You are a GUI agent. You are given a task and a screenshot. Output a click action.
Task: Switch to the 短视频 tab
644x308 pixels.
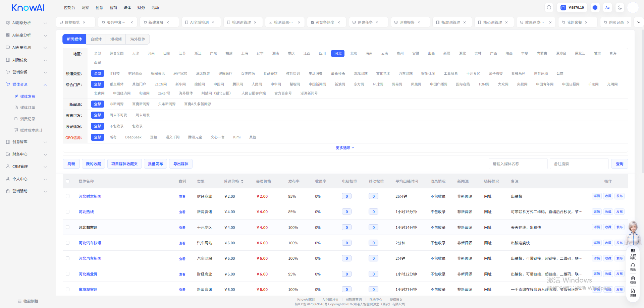tap(116, 39)
